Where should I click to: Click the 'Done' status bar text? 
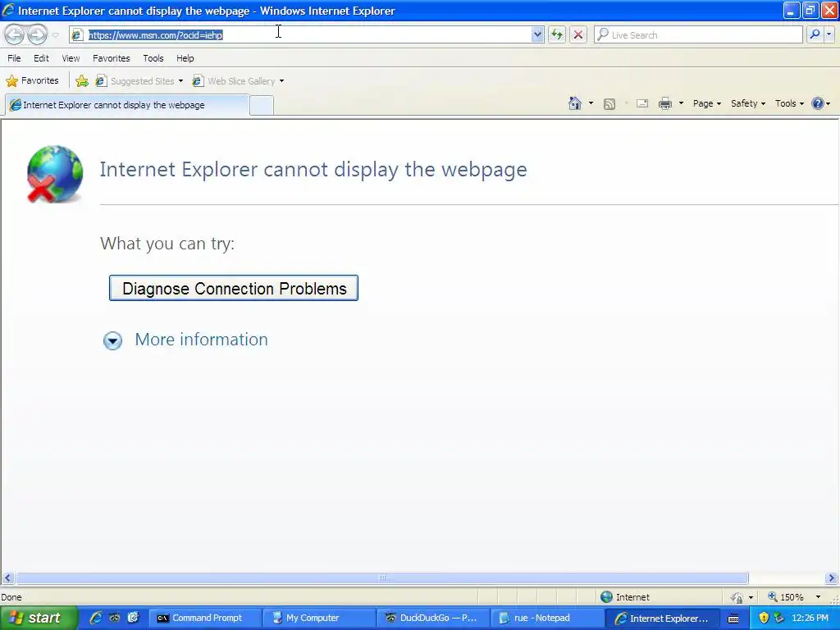click(x=11, y=597)
